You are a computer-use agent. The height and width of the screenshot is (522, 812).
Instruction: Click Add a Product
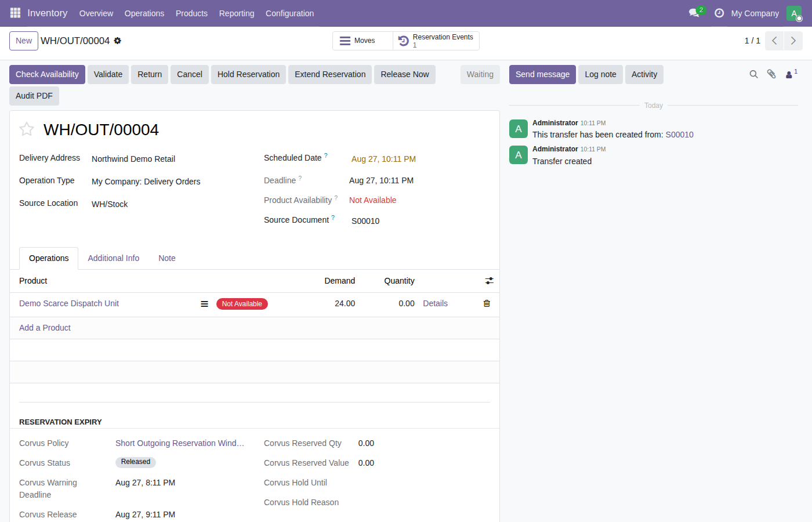45,328
